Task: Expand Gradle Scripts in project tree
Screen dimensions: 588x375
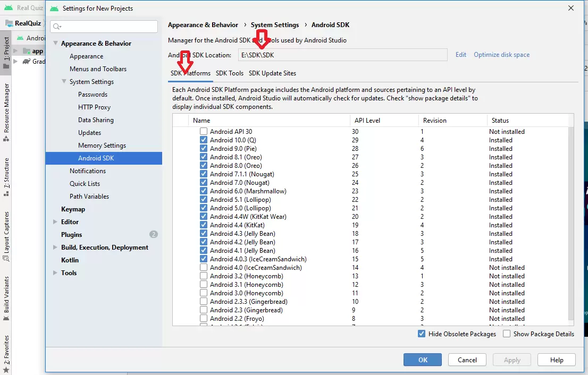Action: (x=15, y=62)
